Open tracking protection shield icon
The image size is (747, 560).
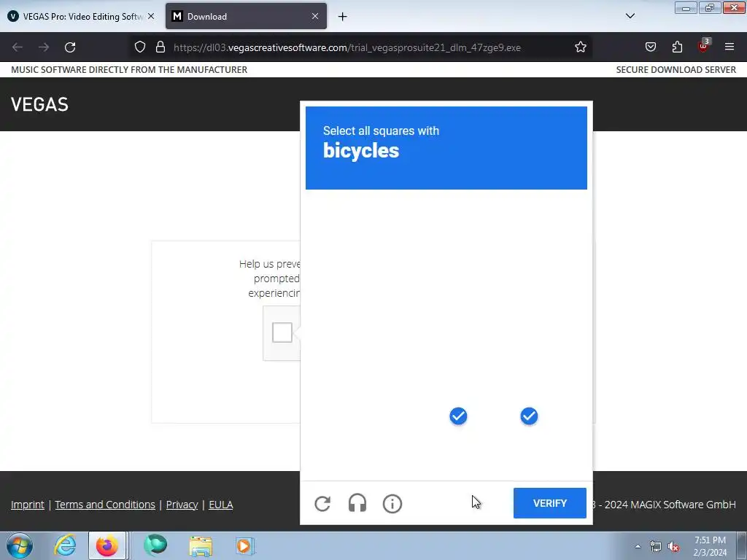(139, 47)
